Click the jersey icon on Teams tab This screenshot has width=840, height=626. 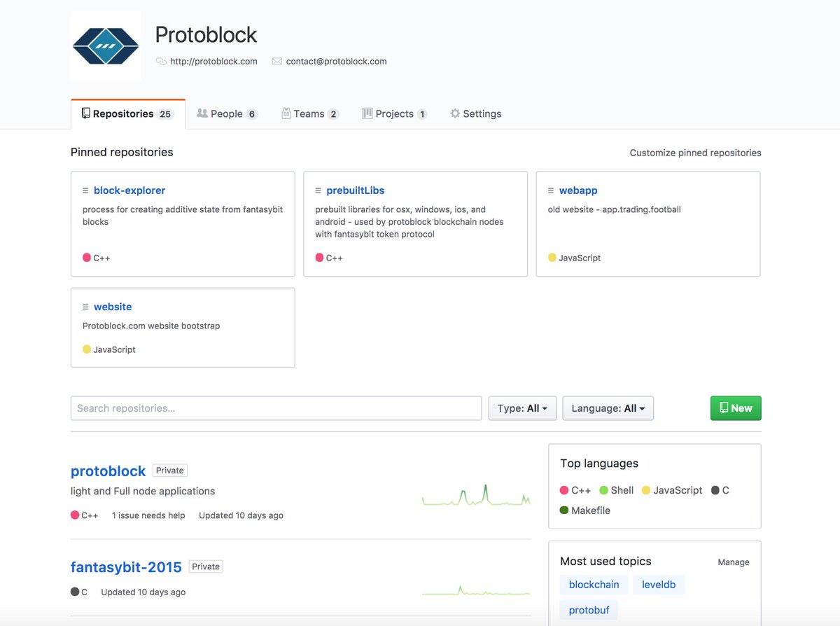[x=286, y=113]
